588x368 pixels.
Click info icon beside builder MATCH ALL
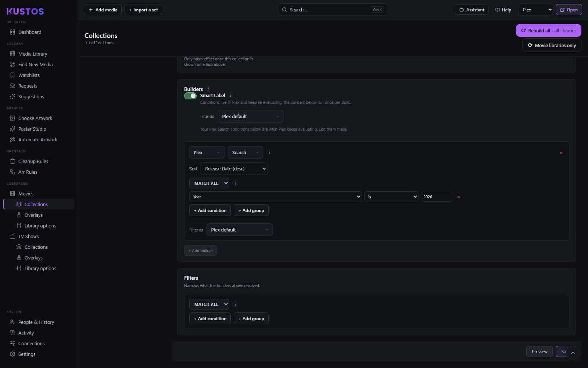pyautogui.click(x=236, y=183)
